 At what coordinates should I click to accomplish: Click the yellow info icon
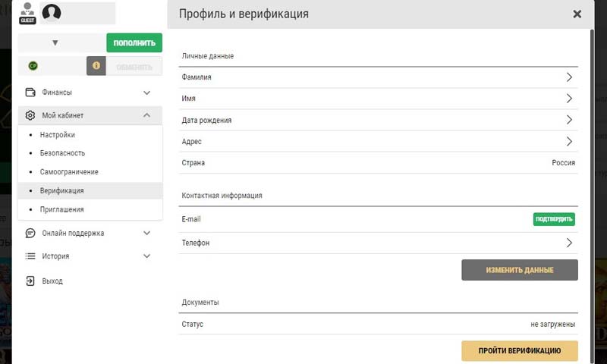point(96,66)
